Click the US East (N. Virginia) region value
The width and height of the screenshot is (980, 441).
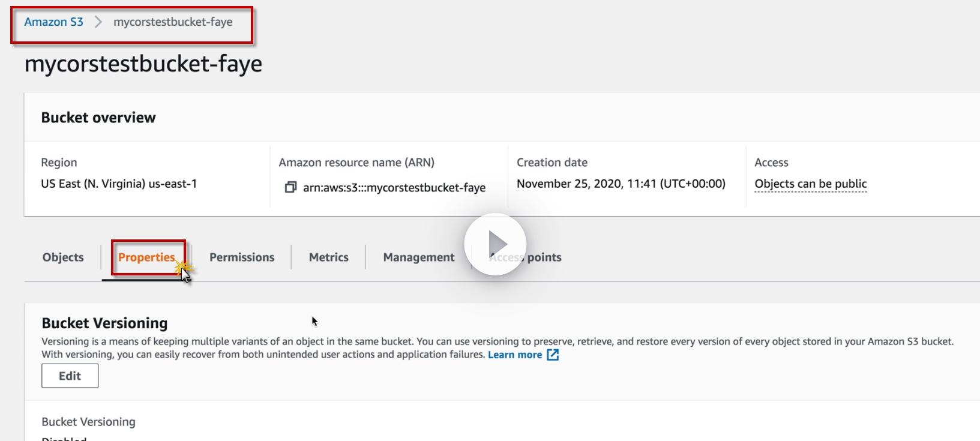tap(119, 184)
